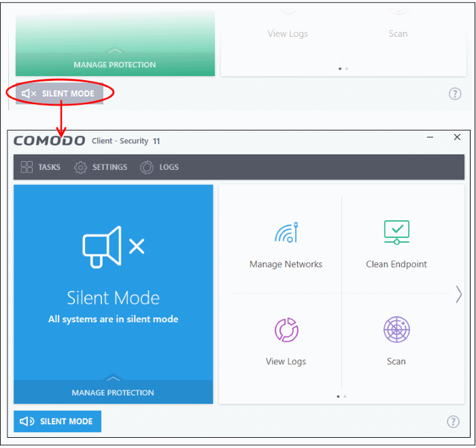Image resolution: width=476 pixels, height=448 pixels.
Task: Close the Comodo Client Security window
Action: coord(457,137)
